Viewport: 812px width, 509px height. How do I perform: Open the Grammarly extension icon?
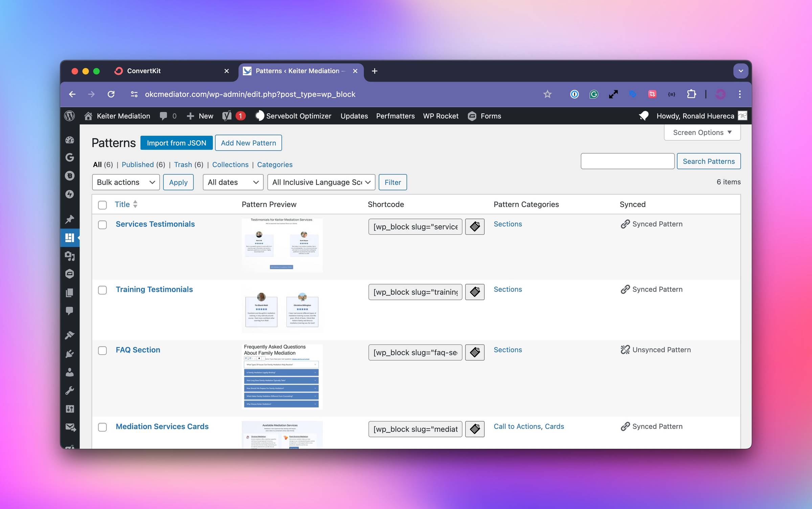click(x=594, y=94)
